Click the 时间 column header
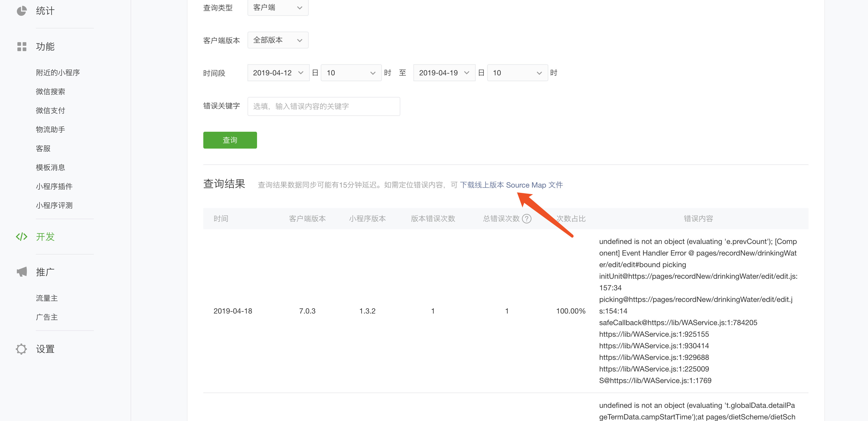This screenshot has height=421, width=868. click(x=221, y=219)
